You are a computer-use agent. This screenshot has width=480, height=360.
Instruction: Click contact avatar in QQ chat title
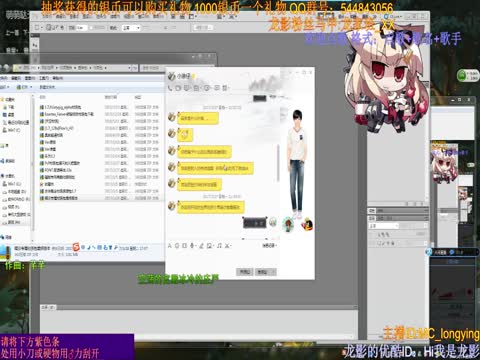[172, 76]
